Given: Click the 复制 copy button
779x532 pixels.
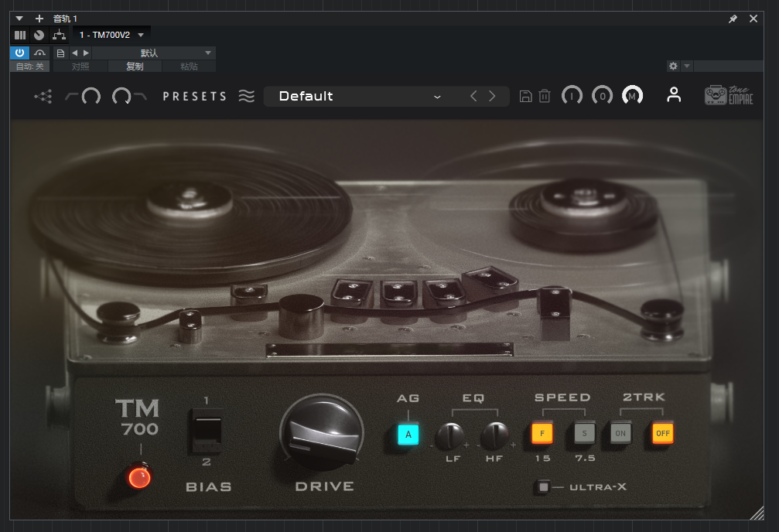Looking at the screenshot, I should tap(135, 66).
